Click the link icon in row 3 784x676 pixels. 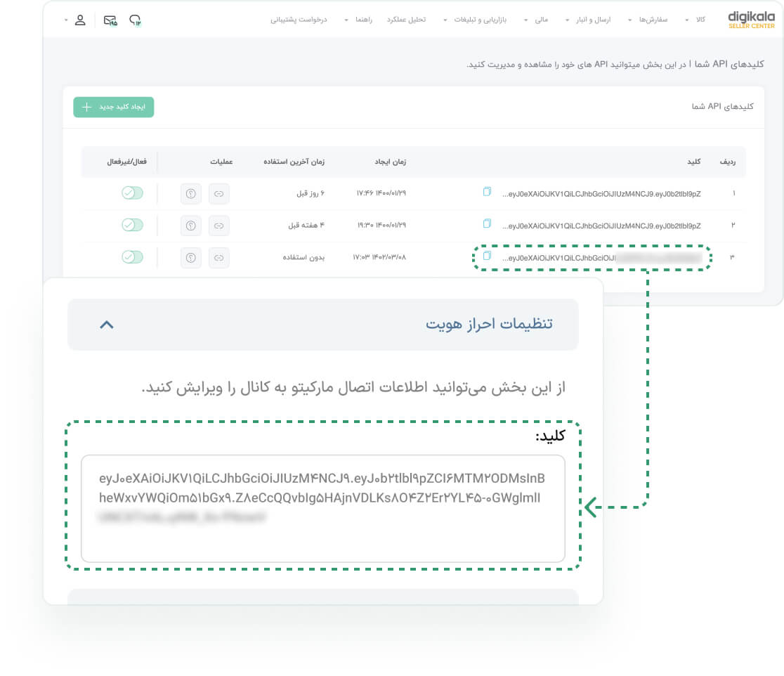pos(219,258)
